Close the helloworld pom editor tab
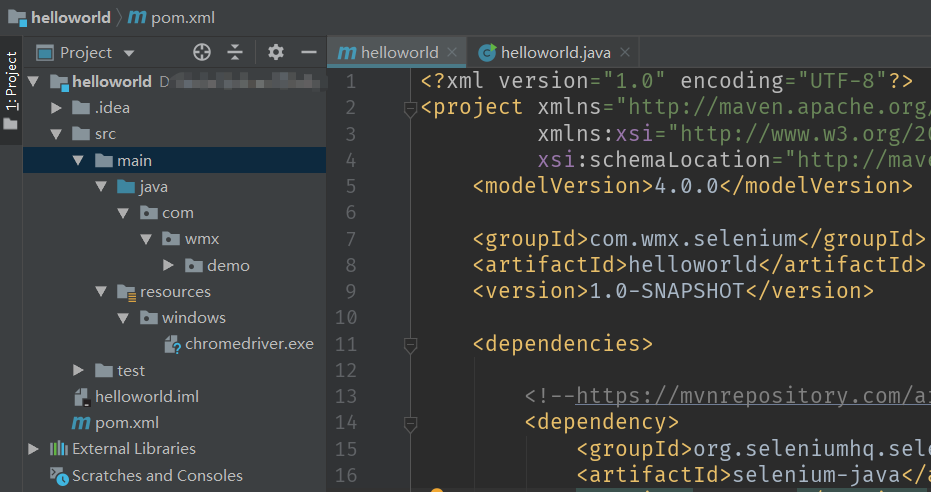 pyautogui.click(x=452, y=52)
